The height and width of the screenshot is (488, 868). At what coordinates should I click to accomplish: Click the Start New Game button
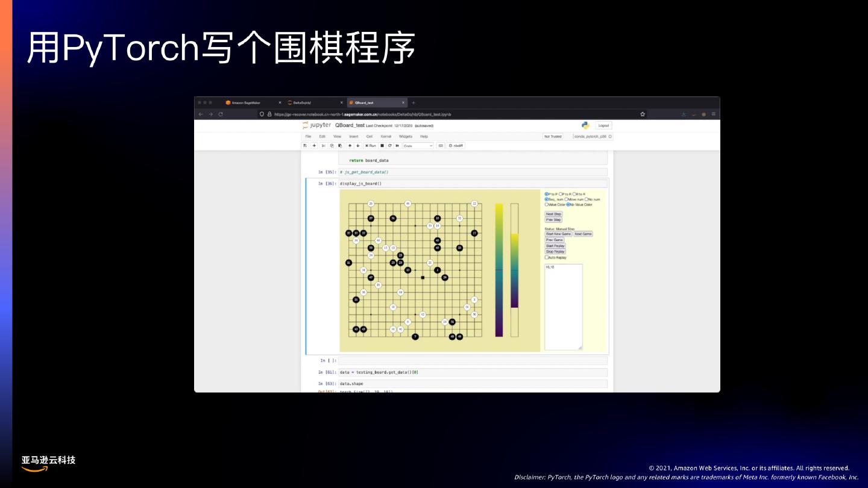(558, 234)
